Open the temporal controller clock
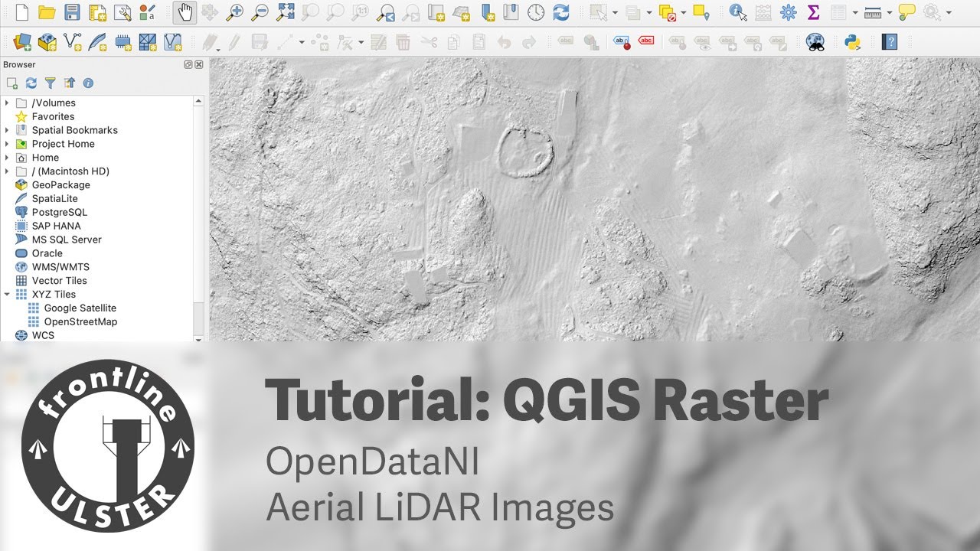This screenshot has height=551, width=980. pos(536,12)
